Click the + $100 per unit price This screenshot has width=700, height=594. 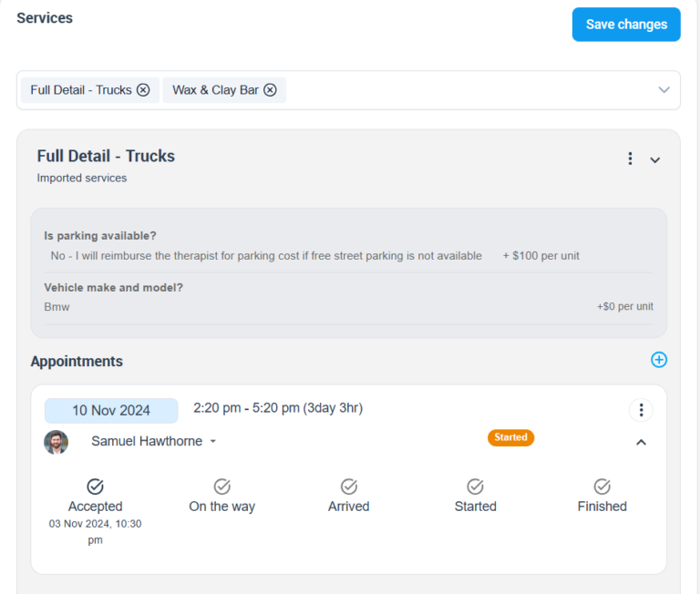click(541, 256)
